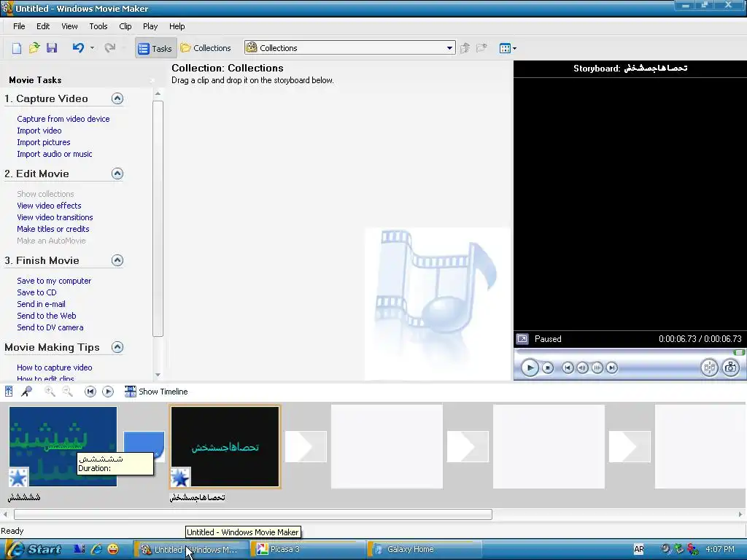Screen dimensions: 747x560
Task: Click the Redo arrow icon
Action: [110, 47]
